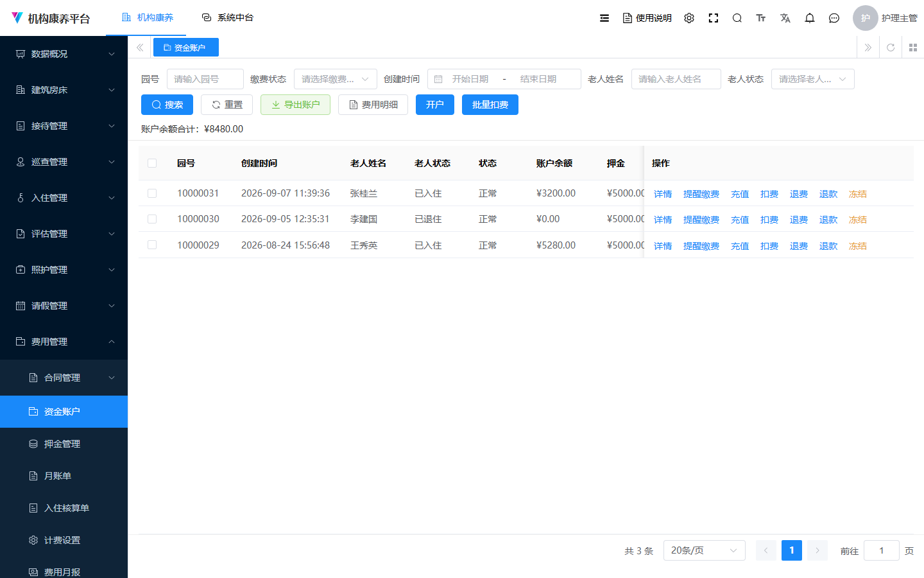Expand 巡查管理 sidebar menu
The image size is (924, 578).
(x=64, y=162)
